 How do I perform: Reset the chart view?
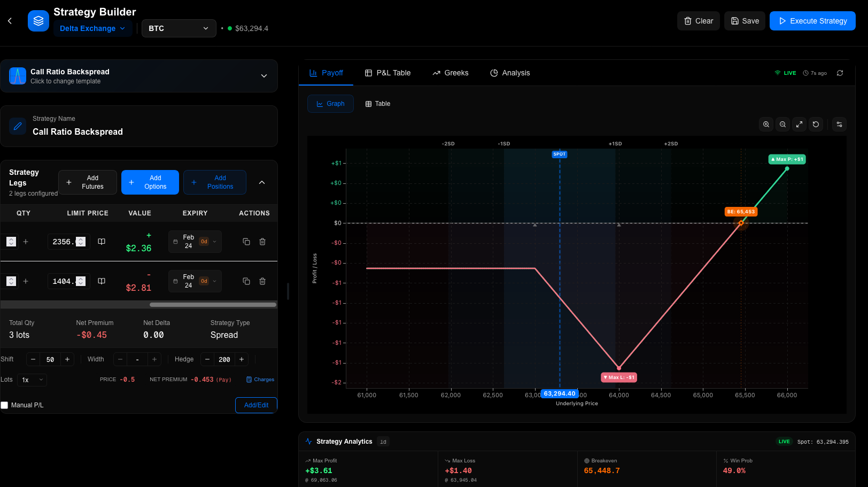(816, 125)
